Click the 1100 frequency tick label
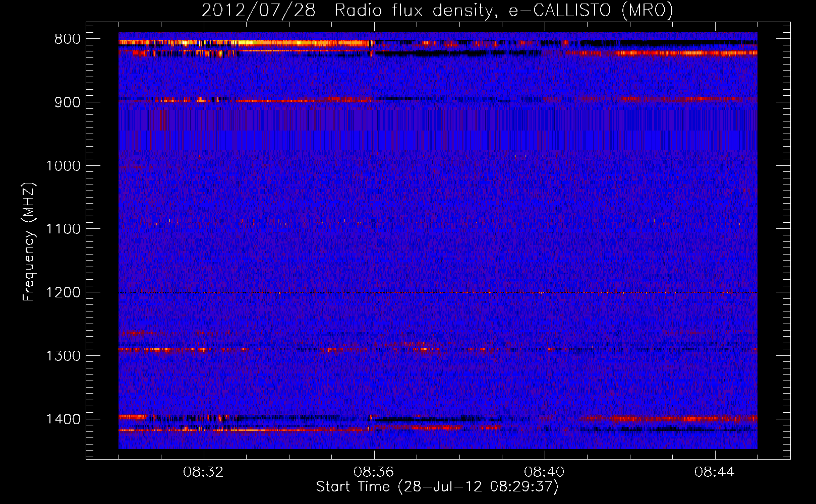The width and height of the screenshot is (816, 504). click(63, 229)
